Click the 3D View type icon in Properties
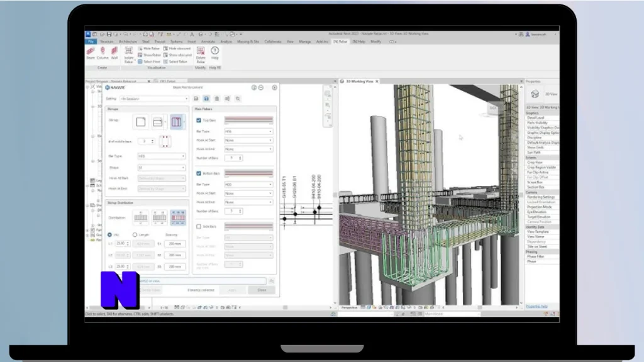644x362 pixels. (x=535, y=94)
